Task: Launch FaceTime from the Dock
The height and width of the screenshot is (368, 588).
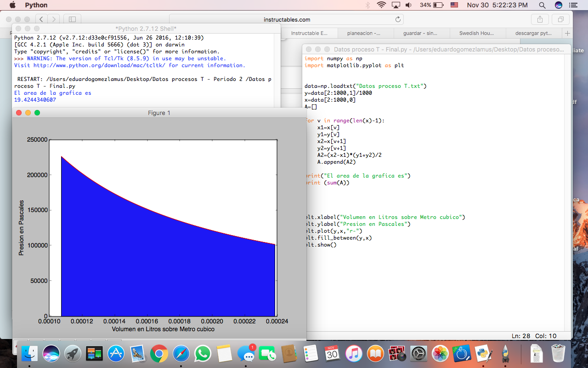Action: coord(267,353)
